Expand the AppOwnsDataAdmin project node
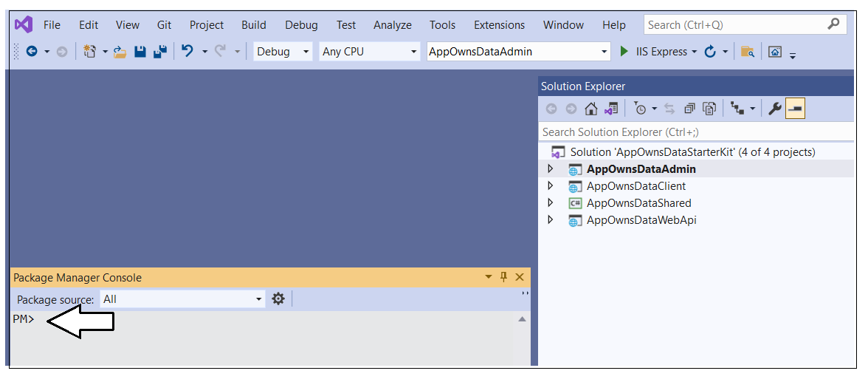 click(x=551, y=168)
